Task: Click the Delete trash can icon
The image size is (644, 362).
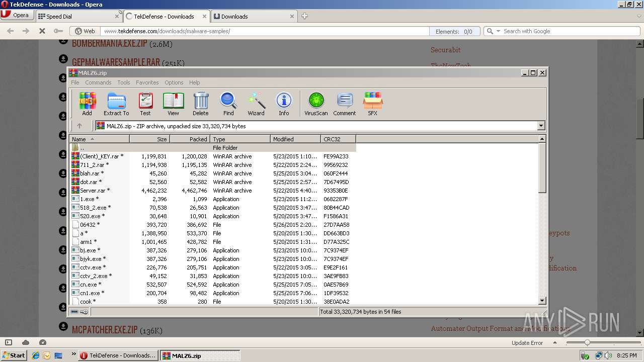Action: (200, 104)
